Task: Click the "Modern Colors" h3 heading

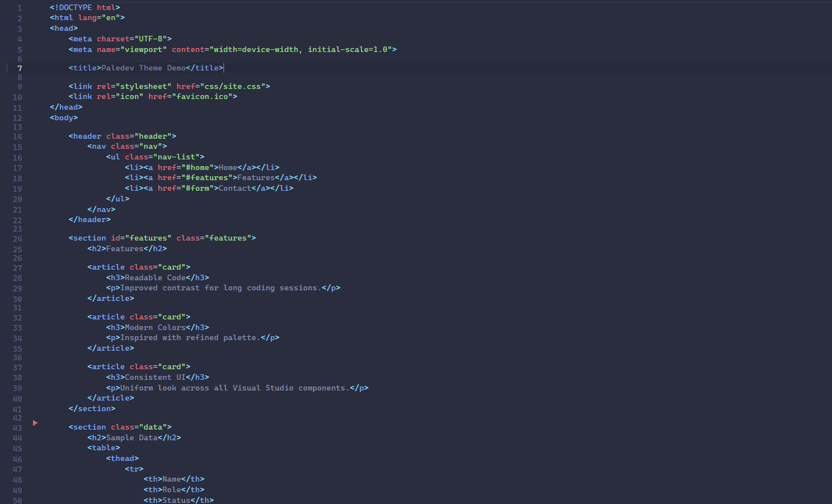Action: (156, 327)
